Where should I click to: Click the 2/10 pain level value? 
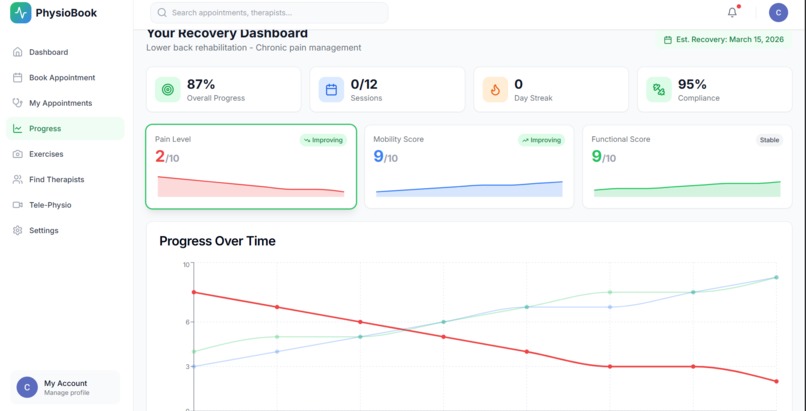pos(167,157)
